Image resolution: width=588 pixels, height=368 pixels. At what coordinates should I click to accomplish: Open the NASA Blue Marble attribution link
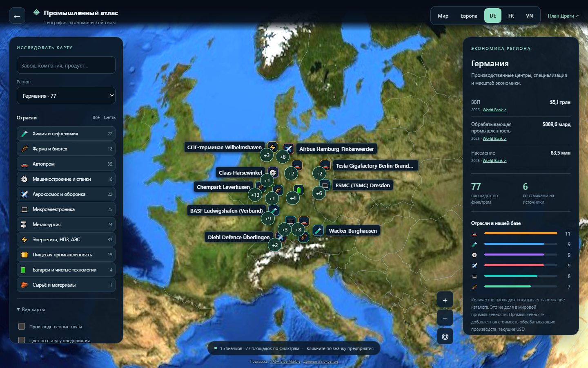(285, 361)
